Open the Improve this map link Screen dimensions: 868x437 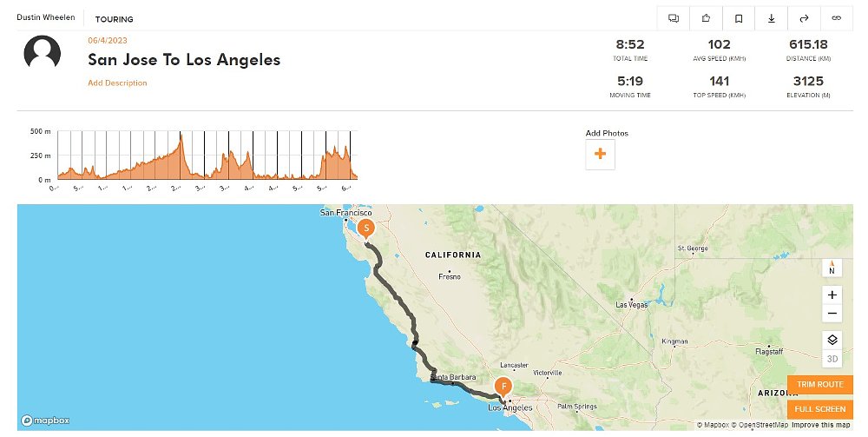821,425
